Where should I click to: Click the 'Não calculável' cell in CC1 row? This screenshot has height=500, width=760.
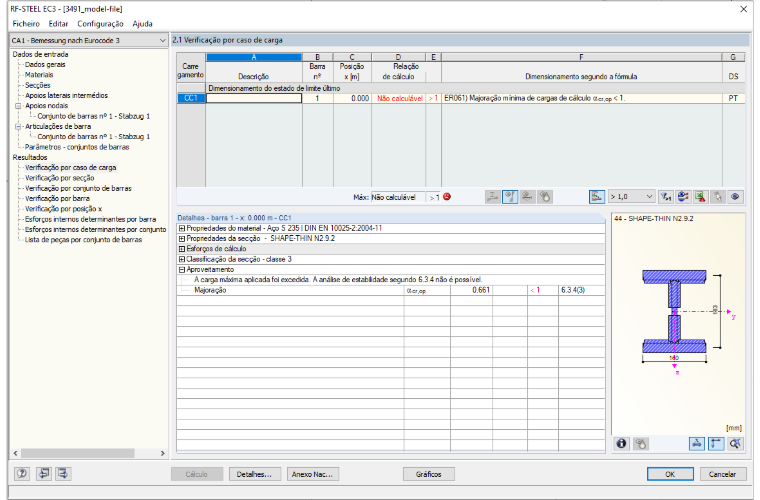[x=398, y=98]
